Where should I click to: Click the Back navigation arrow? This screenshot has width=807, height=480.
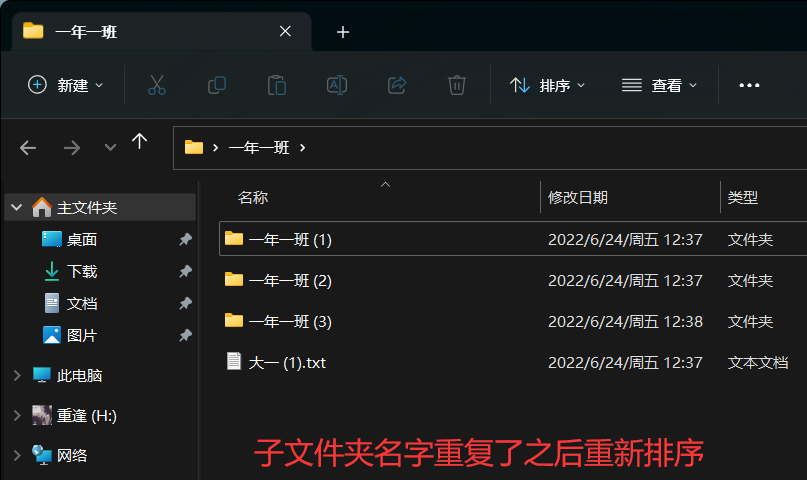click(28, 148)
